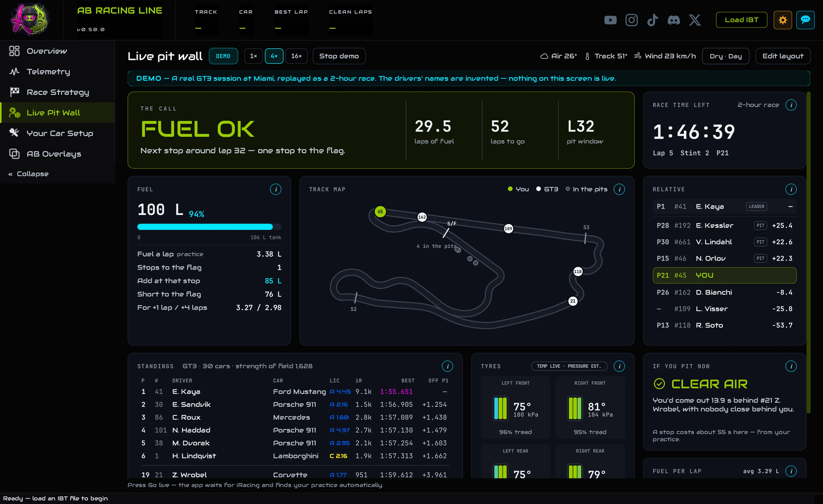The image size is (823, 504).
Task: Show info for the Fuel panel
Action: [275, 189]
